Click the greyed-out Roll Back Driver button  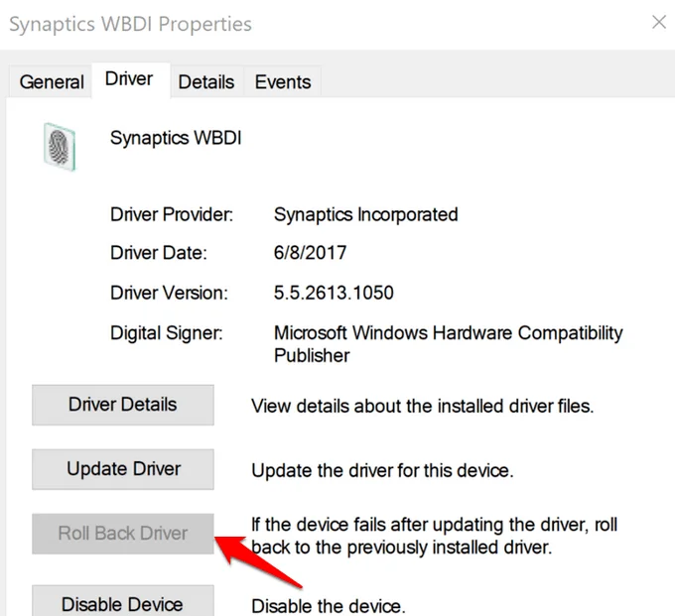tap(123, 534)
